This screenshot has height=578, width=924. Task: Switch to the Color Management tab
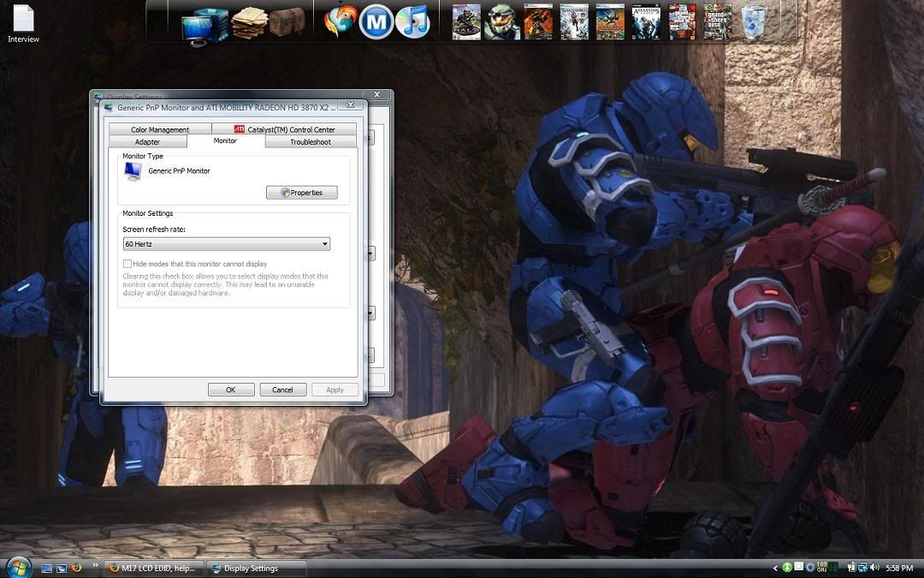click(160, 129)
